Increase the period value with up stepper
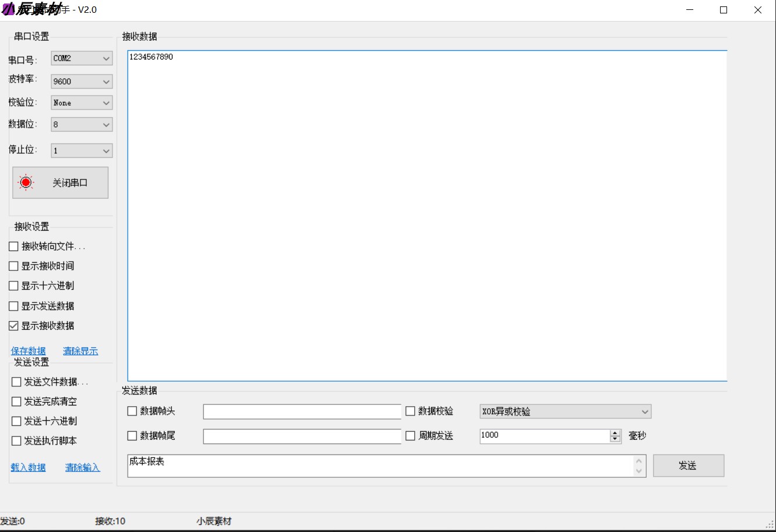Screen dimensions: 776x532 point(615,433)
